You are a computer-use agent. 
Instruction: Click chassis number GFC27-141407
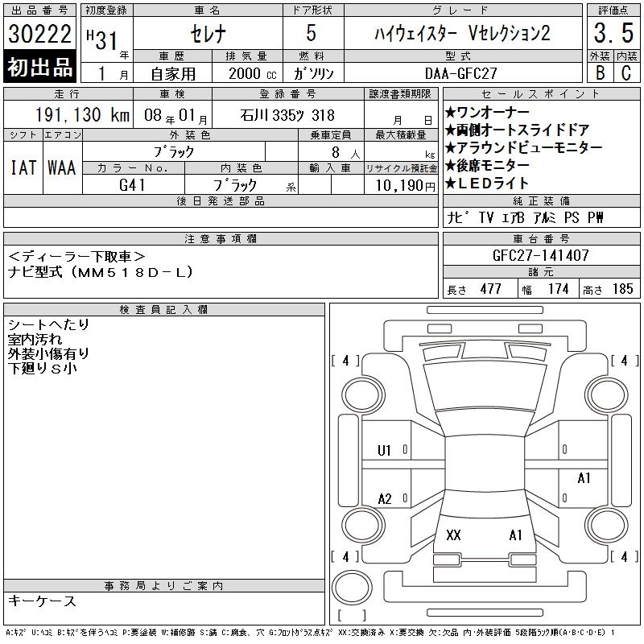tap(541, 255)
